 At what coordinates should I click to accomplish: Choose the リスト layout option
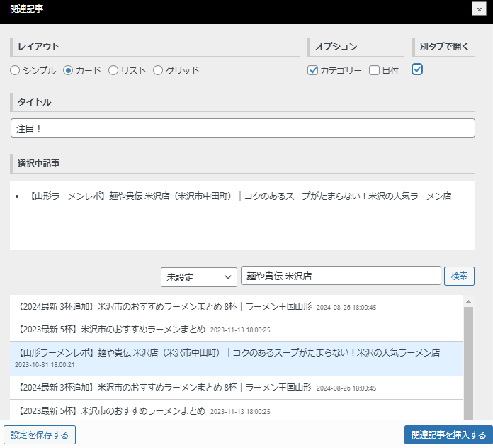(x=113, y=70)
